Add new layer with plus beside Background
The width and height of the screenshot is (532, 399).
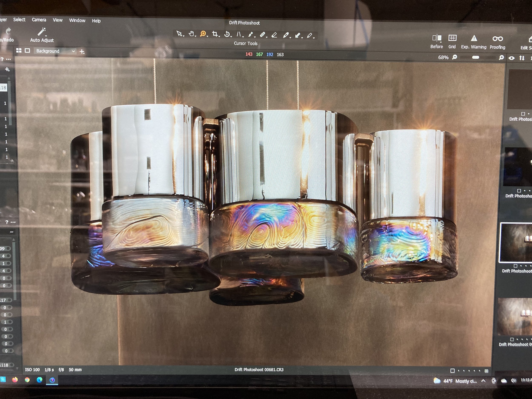82,51
